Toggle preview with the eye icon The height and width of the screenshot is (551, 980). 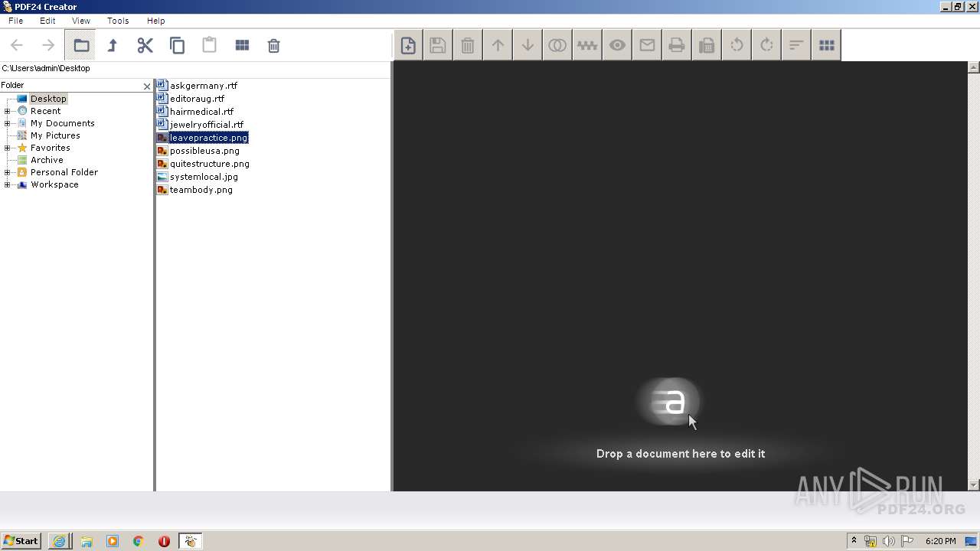[x=617, y=46]
